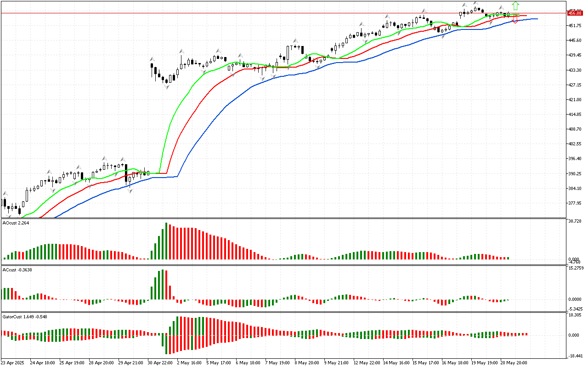The width and height of the screenshot is (588, 368).
Task: Select the red horizontal bid price line
Action: click(x=276, y=13)
